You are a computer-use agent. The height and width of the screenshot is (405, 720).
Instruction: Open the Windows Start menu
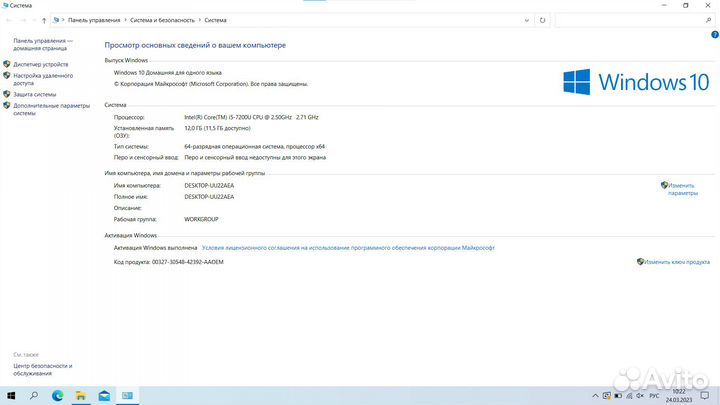coord(11,395)
